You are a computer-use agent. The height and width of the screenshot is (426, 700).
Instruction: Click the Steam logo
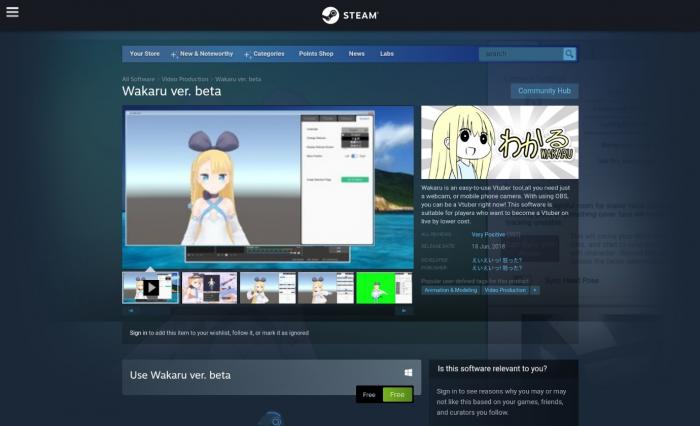coord(350,15)
